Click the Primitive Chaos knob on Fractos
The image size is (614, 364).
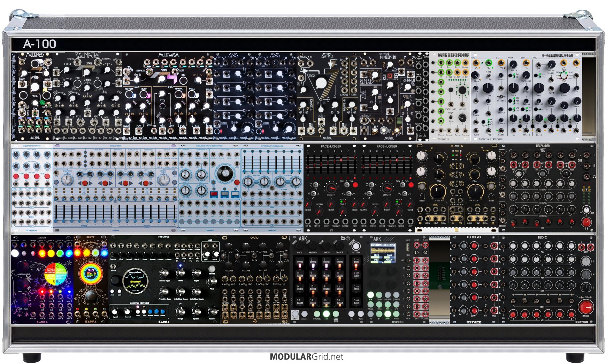coord(180,292)
